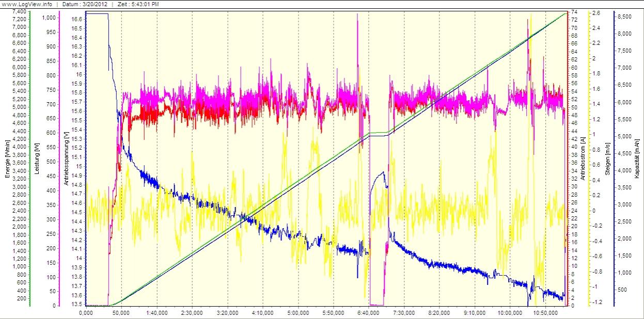Open the www.LogView.info link in header
Screen dimensions: 644x319
coord(26,4)
